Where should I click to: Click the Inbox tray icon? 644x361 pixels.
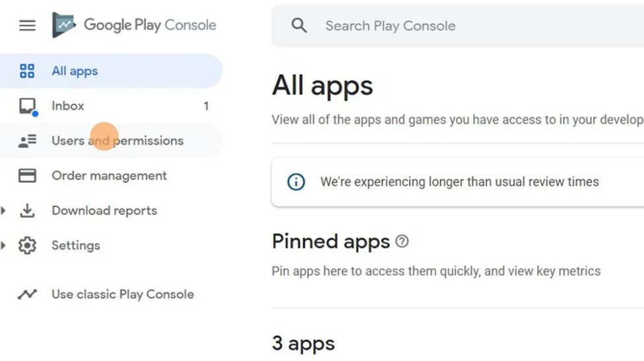pyautogui.click(x=28, y=107)
